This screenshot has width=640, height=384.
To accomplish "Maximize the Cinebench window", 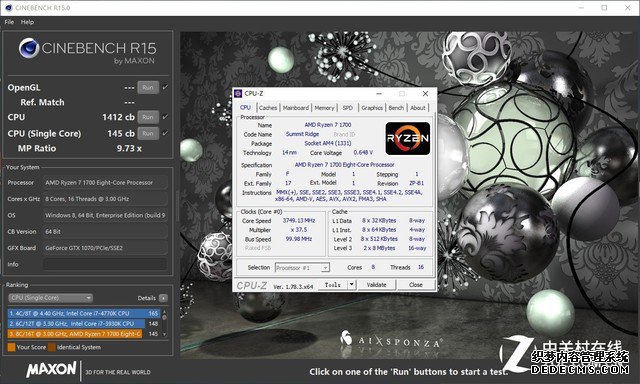I will tap(604, 8).
